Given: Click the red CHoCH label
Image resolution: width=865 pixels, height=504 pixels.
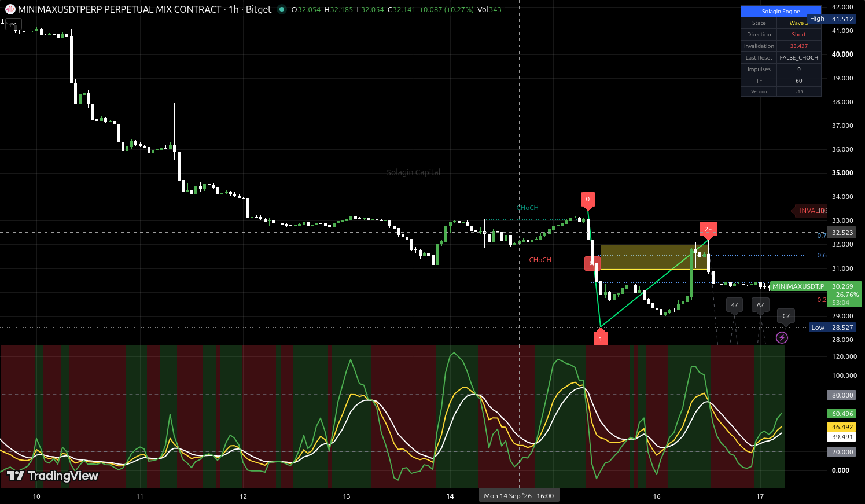Looking at the screenshot, I should 540,260.
